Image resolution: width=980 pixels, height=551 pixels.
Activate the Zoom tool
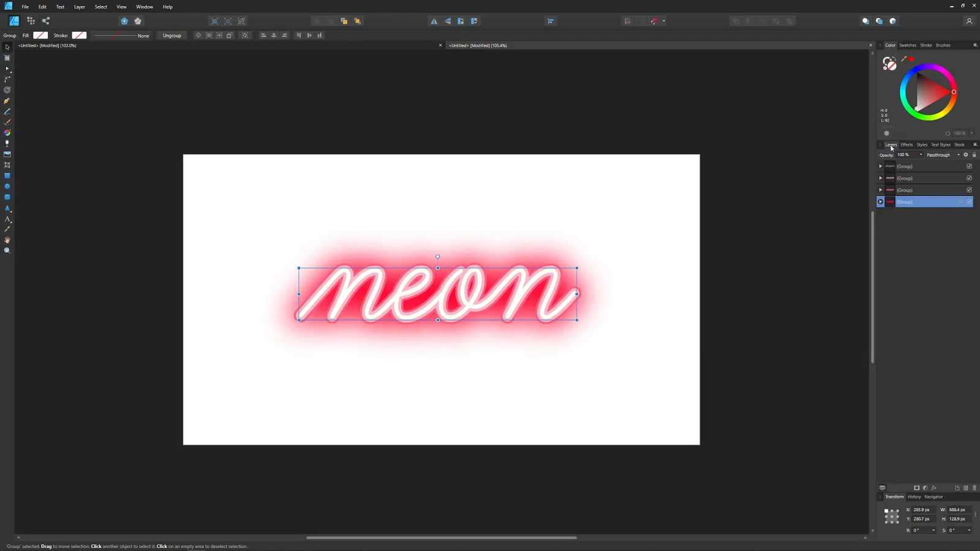tap(7, 250)
